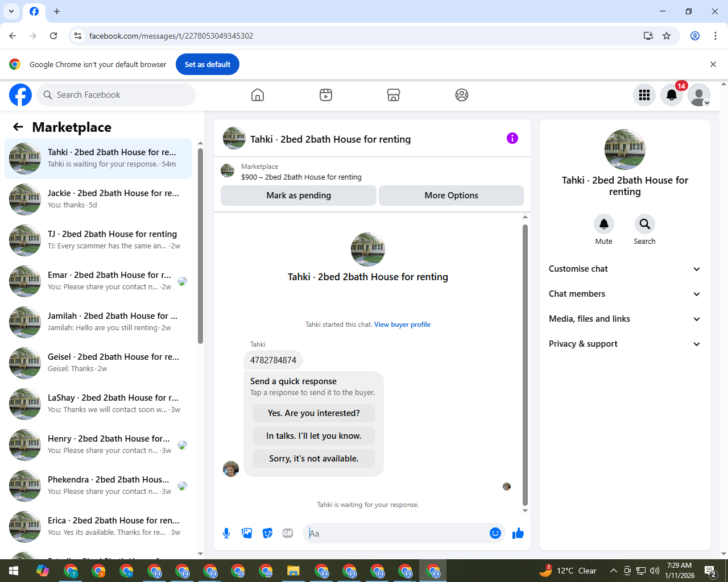
Task: Open the View buyer profile link
Action: [x=402, y=325]
